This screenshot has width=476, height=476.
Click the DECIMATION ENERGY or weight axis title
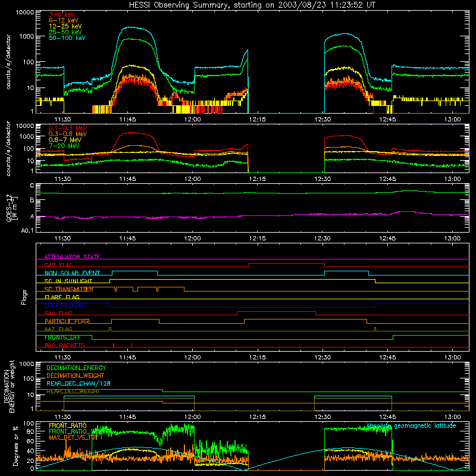click(9, 386)
